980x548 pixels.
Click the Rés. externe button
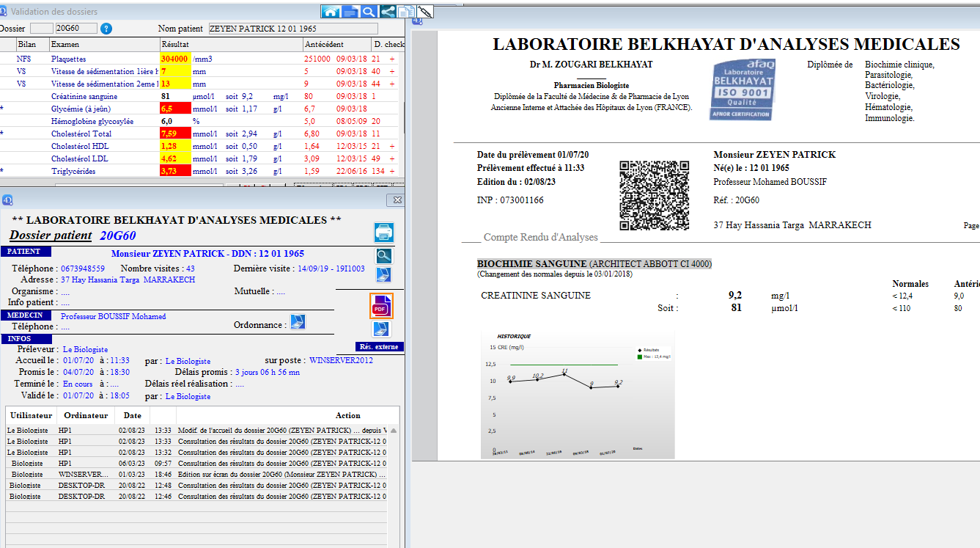pos(379,347)
